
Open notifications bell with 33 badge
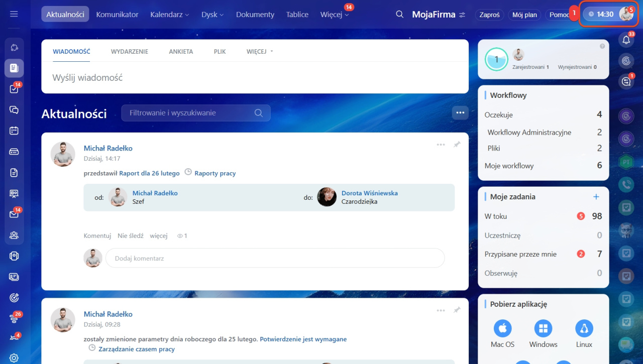coord(626,40)
